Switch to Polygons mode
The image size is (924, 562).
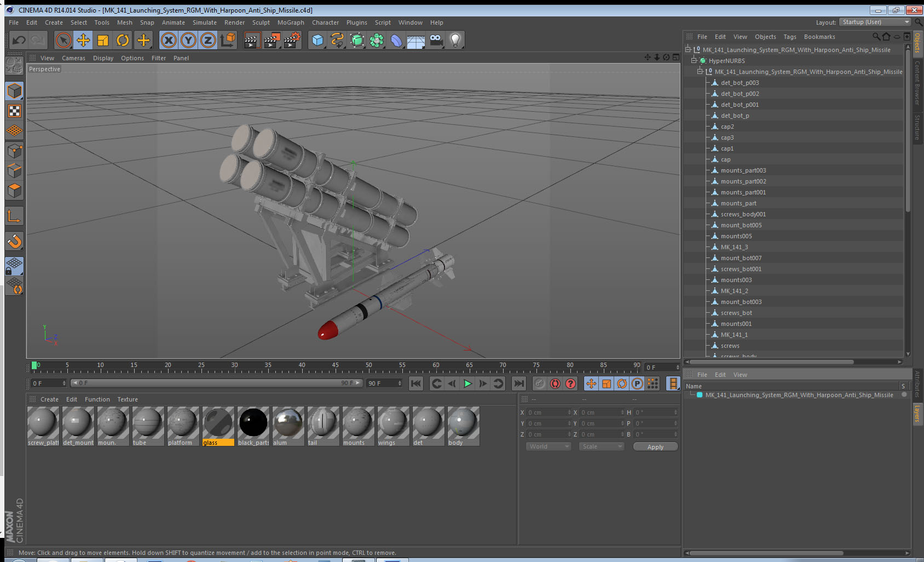[14, 190]
